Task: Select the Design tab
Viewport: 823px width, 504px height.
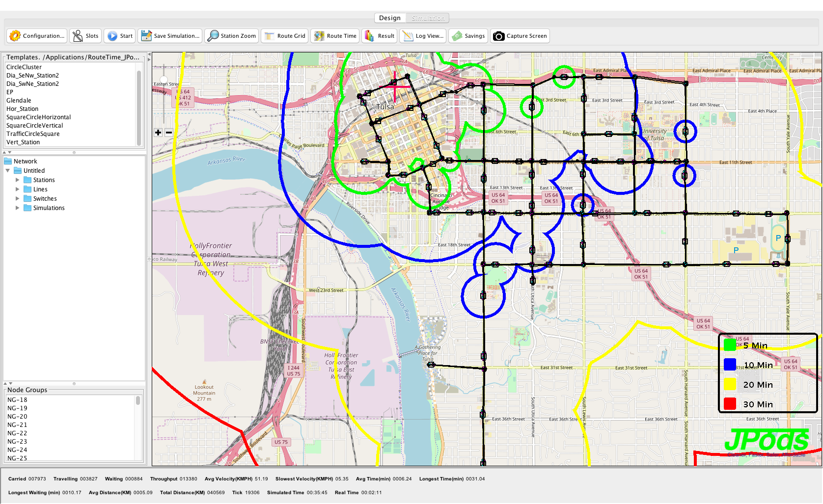Action: point(390,18)
